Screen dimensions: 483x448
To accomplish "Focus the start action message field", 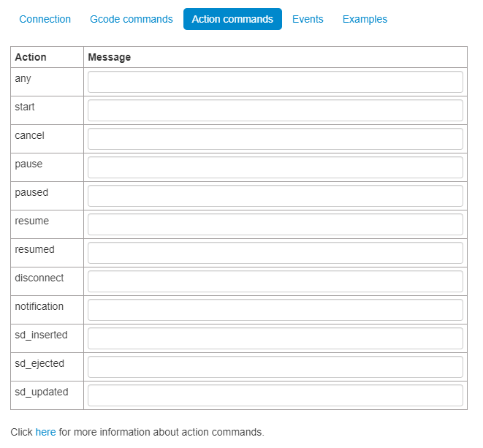I will point(275,110).
